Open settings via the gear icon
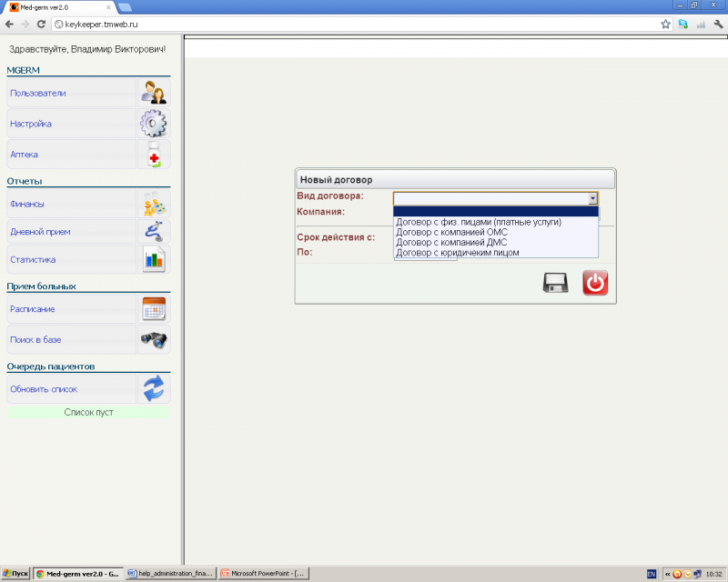Viewport: 728px width, 582px height. [x=153, y=124]
